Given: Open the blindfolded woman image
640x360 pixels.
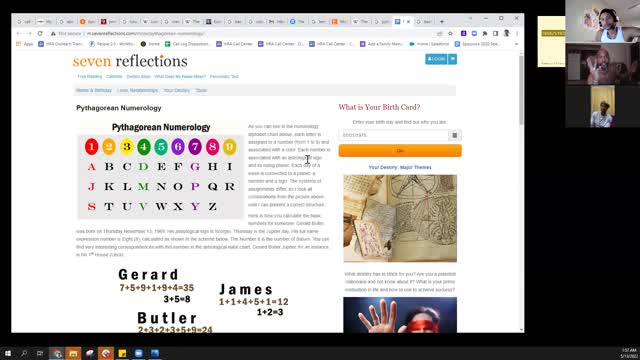Looking at the screenshot, I should [x=400, y=315].
